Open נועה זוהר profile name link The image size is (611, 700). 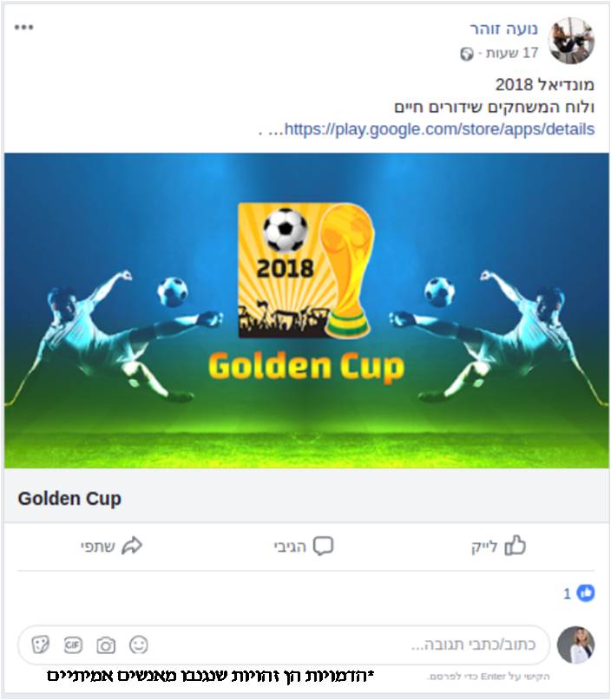pos(503,29)
